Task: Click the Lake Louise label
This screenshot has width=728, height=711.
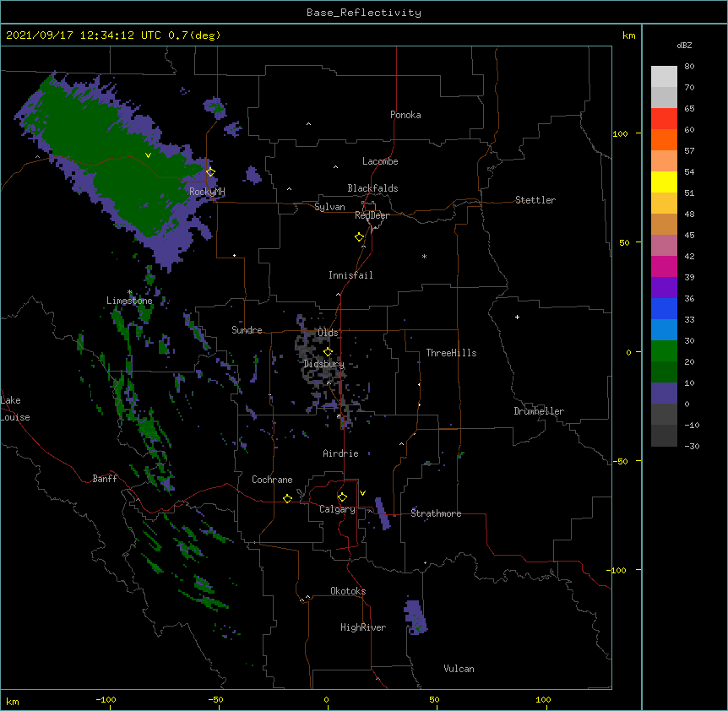Action: pyautogui.click(x=15, y=409)
